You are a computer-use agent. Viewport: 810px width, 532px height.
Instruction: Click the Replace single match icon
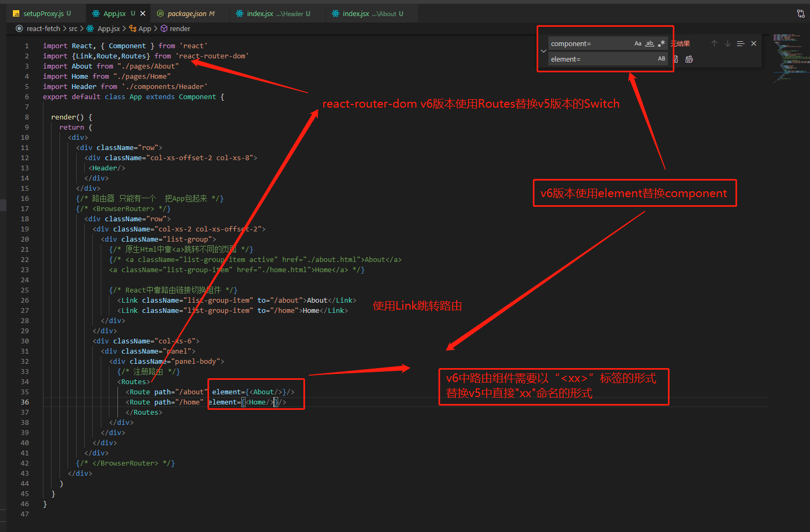point(676,59)
